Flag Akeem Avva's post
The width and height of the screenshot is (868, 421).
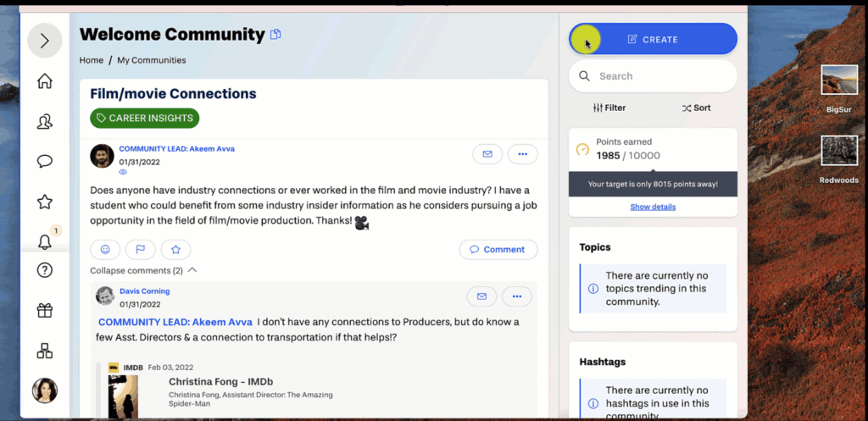pos(141,249)
